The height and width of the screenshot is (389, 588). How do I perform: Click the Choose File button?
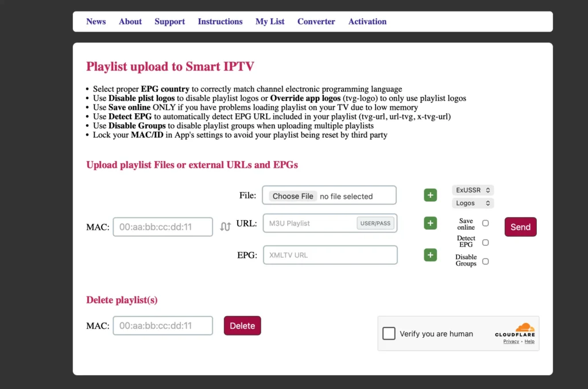click(292, 196)
